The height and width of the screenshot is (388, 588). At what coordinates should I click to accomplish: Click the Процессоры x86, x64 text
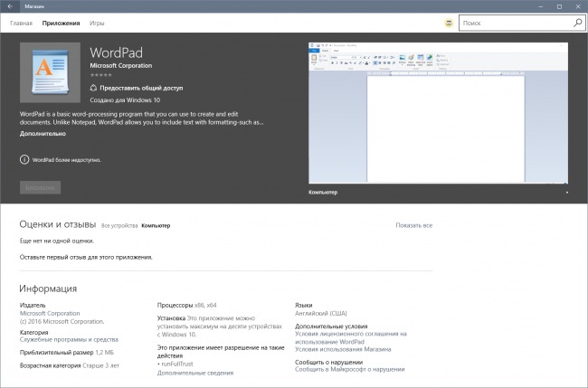coord(186,305)
